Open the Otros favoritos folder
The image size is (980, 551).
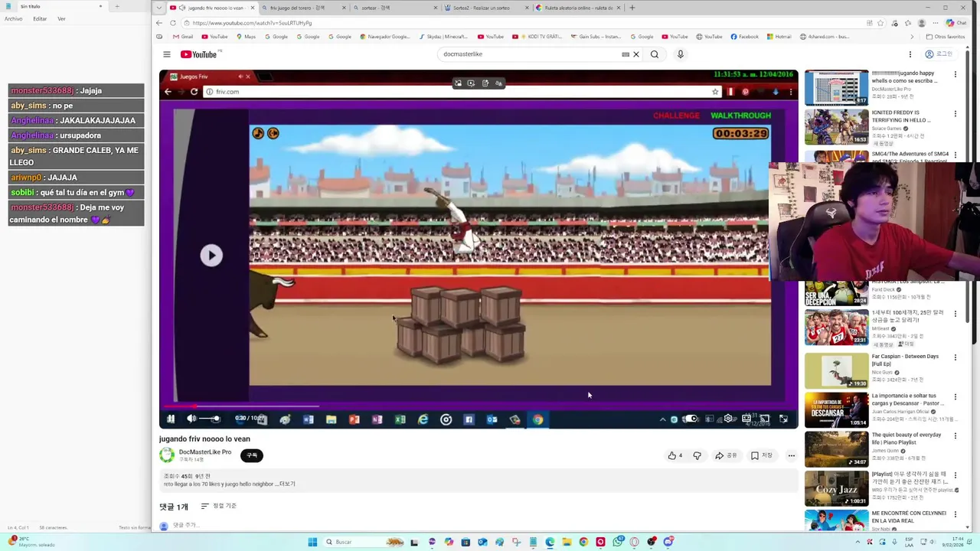click(x=946, y=37)
